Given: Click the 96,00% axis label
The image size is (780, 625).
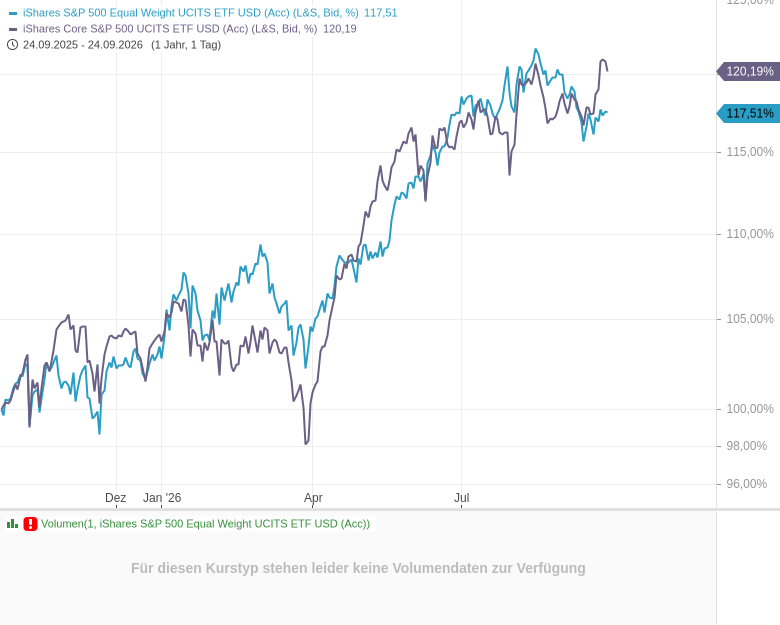Looking at the screenshot, I should [x=747, y=484].
